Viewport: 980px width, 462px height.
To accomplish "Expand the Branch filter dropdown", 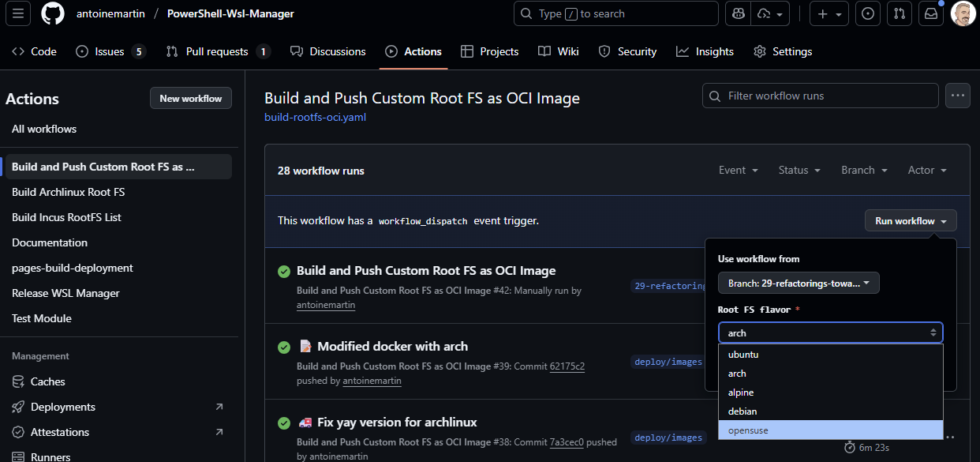I will pyautogui.click(x=864, y=170).
